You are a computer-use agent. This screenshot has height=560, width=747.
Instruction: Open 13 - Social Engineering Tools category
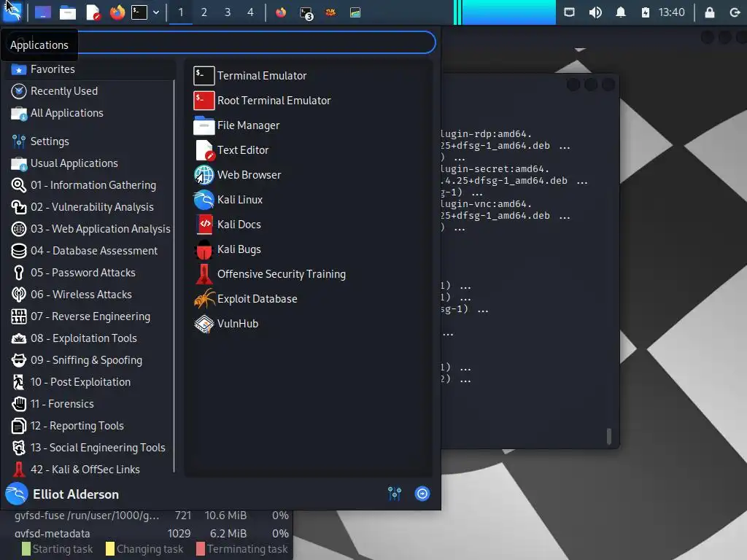(x=90, y=448)
